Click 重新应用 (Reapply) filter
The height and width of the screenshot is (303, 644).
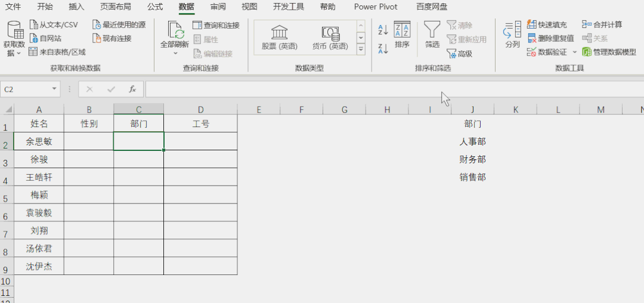(x=466, y=39)
